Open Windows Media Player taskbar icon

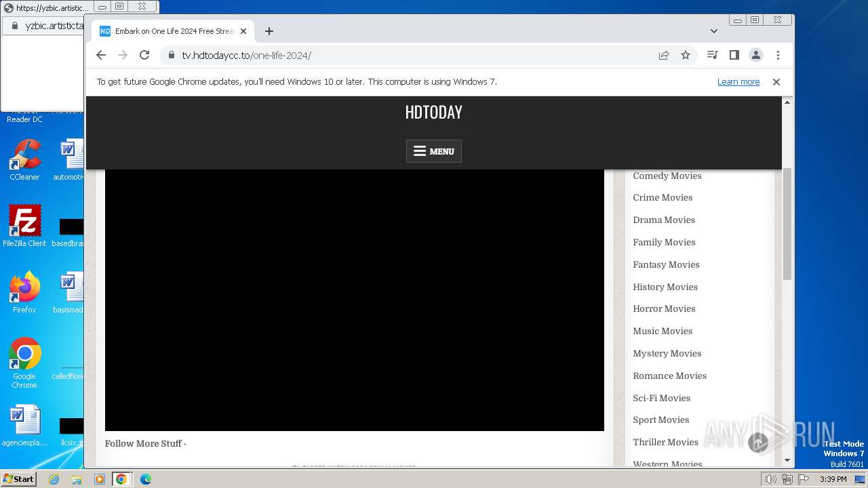pos(99,479)
